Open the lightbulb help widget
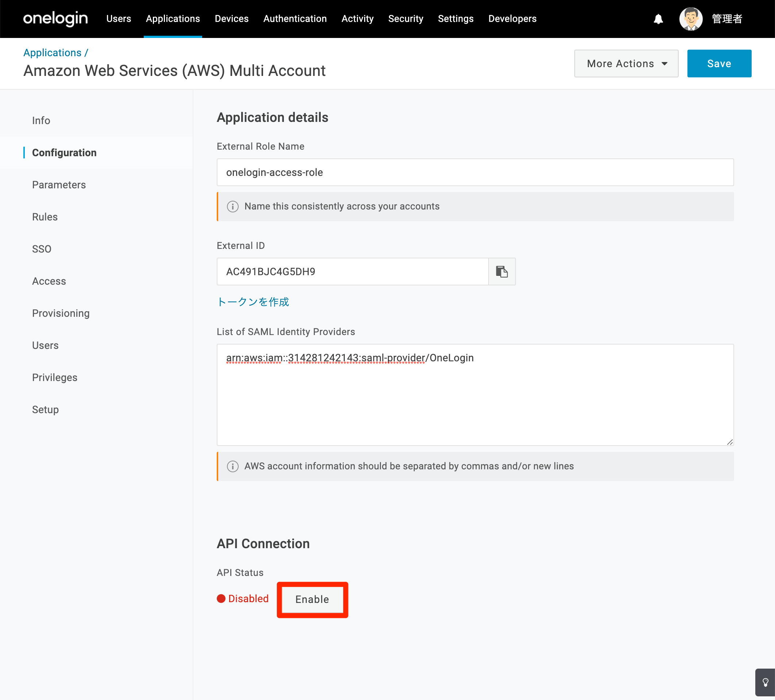775x700 pixels. pos(765,683)
